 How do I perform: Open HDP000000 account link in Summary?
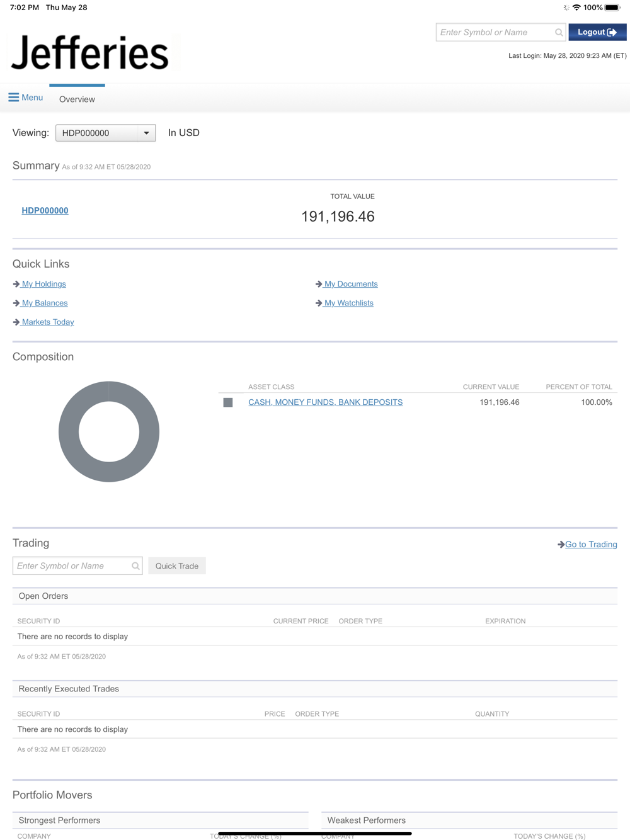45,210
